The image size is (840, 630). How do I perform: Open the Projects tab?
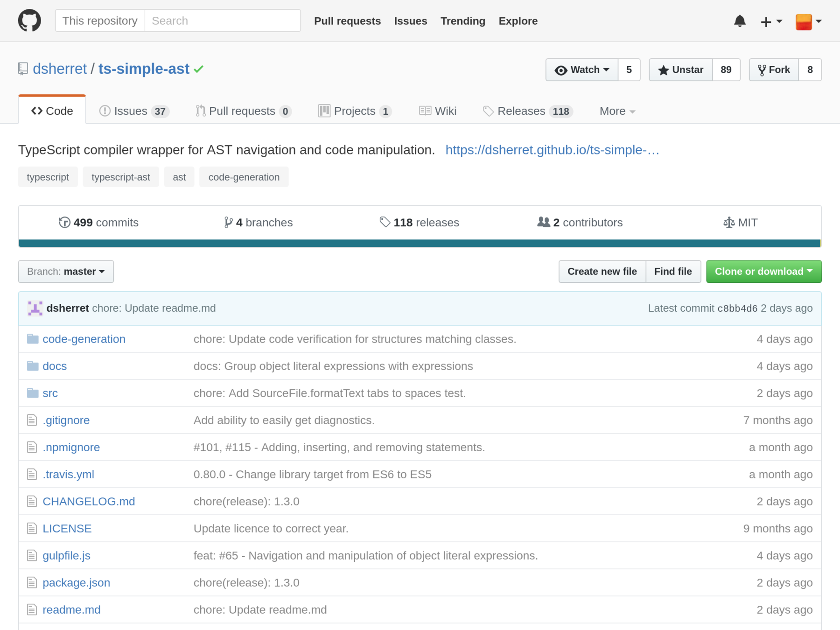point(355,111)
